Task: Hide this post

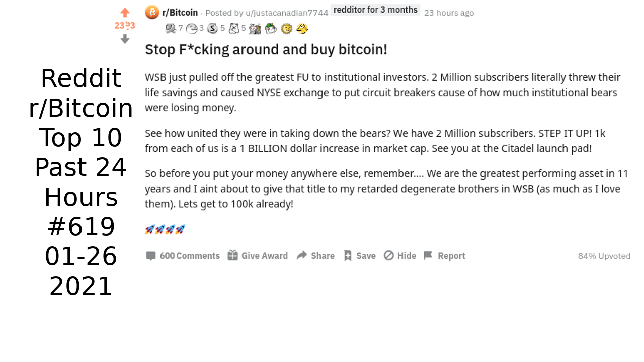Action: pyautogui.click(x=400, y=256)
